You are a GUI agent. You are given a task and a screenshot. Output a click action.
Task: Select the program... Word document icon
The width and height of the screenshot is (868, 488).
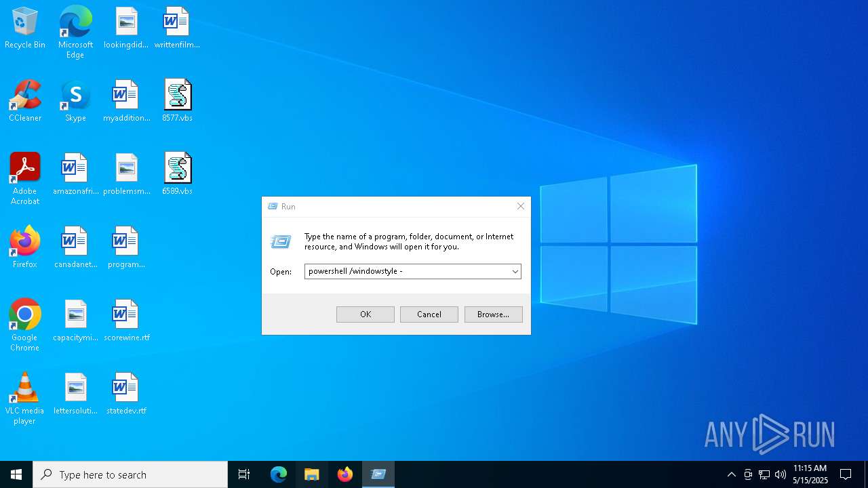click(x=126, y=247)
